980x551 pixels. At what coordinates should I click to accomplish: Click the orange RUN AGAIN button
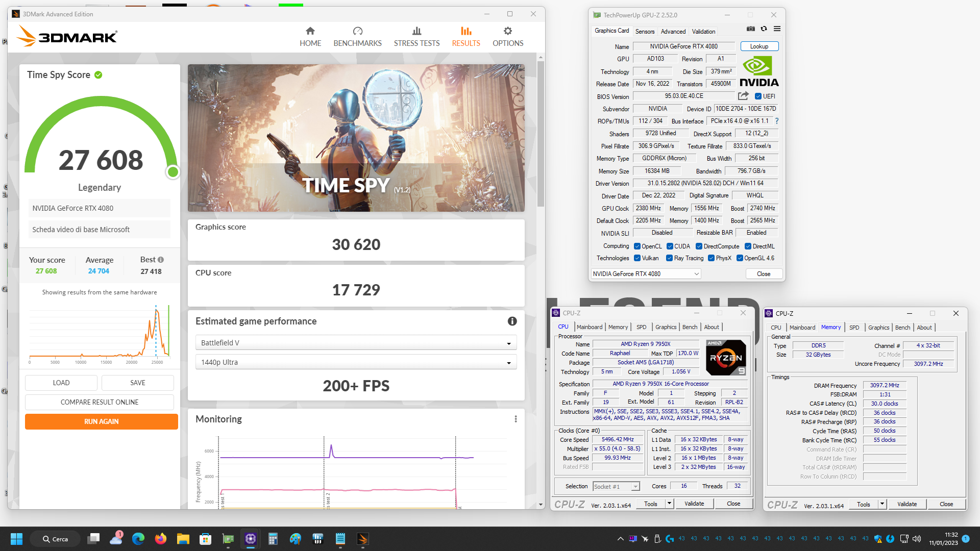coord(102,421)
